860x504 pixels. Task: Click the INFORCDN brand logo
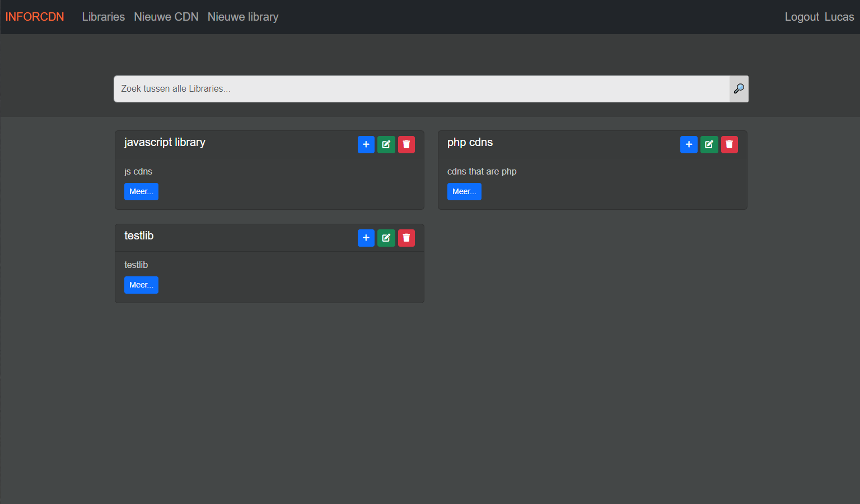pyautogui.click(x=35, y=17)
